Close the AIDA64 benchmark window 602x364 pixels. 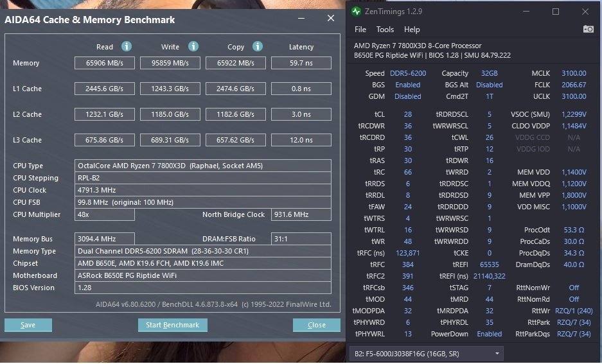tap(331, 18)
